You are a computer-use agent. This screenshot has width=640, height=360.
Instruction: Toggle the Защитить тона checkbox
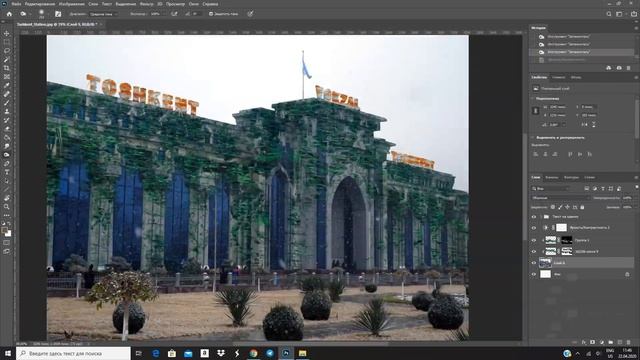coord(211,14)
